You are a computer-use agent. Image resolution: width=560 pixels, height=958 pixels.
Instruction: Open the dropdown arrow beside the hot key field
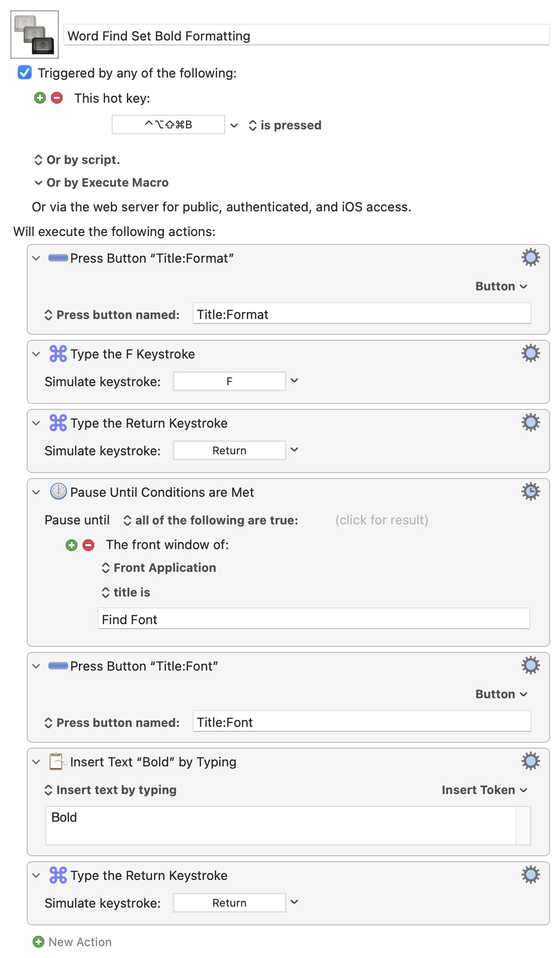pyautogui.click(x=235, y=125)
